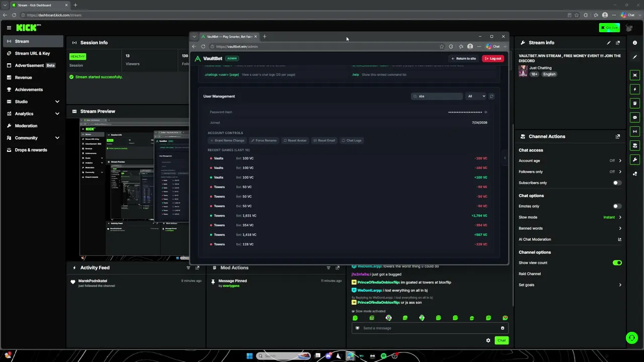This screenshot has width=644, height=362.
Task: Click the Stream Preview thumbnail
Action: point(134,190)
